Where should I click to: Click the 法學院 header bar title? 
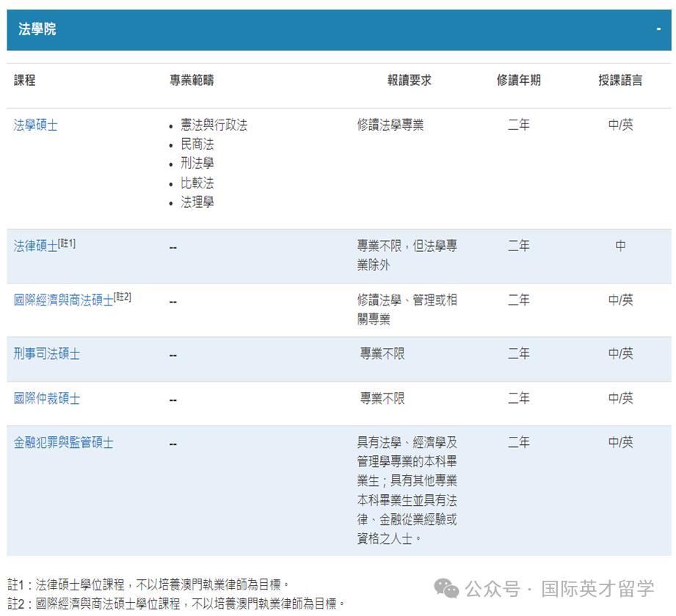[x=37, y=29]
